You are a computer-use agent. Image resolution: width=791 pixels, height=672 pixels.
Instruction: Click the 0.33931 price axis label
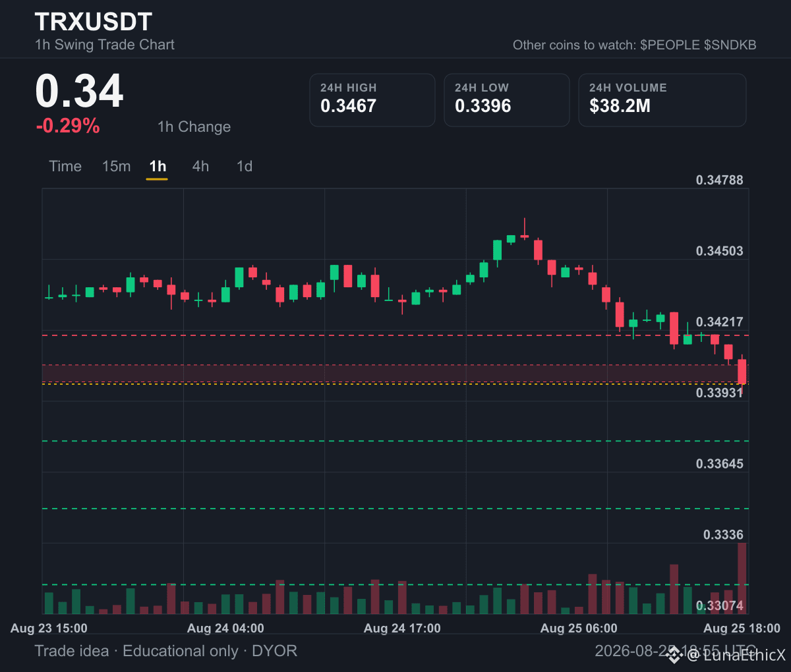pyautogui.click(x=719, y=393)
